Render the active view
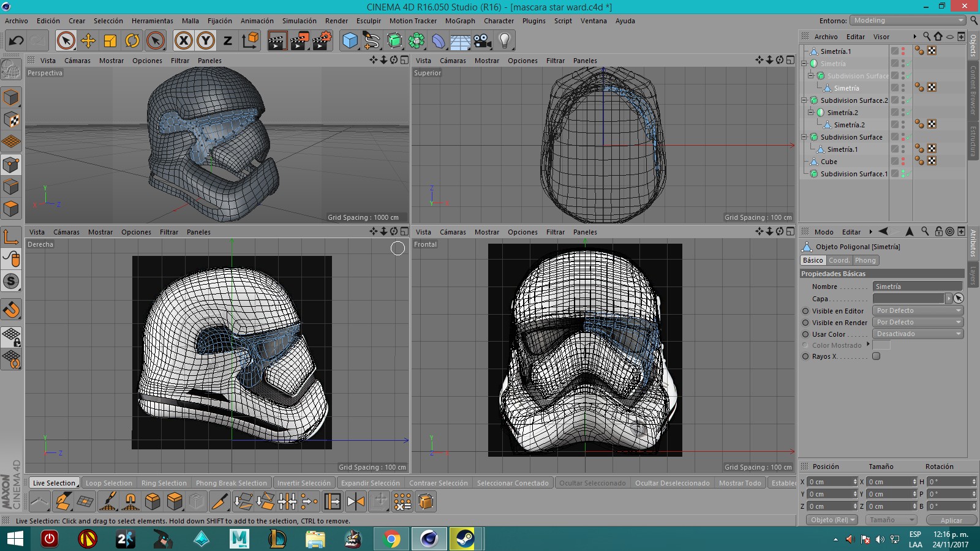 pos(277,41)
